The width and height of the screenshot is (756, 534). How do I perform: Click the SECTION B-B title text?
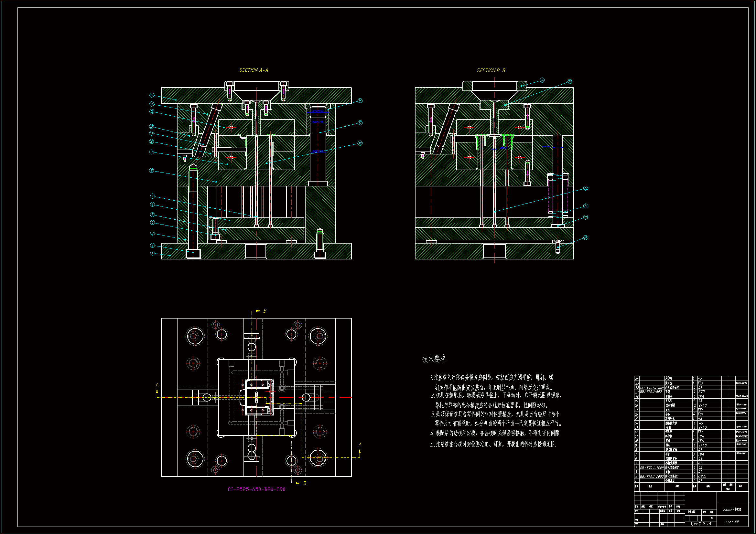coord(491,70)
